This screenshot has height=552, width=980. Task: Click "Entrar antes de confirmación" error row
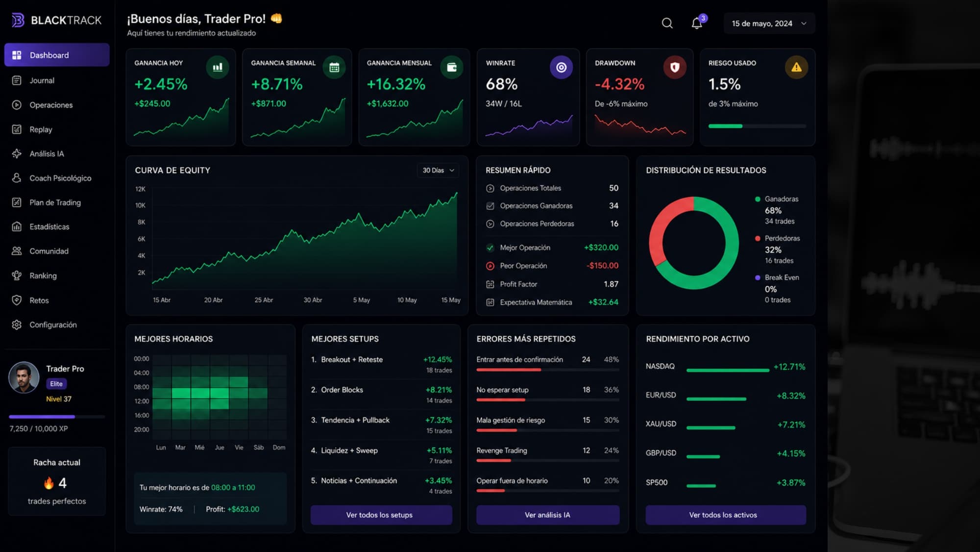coord(548,363)
